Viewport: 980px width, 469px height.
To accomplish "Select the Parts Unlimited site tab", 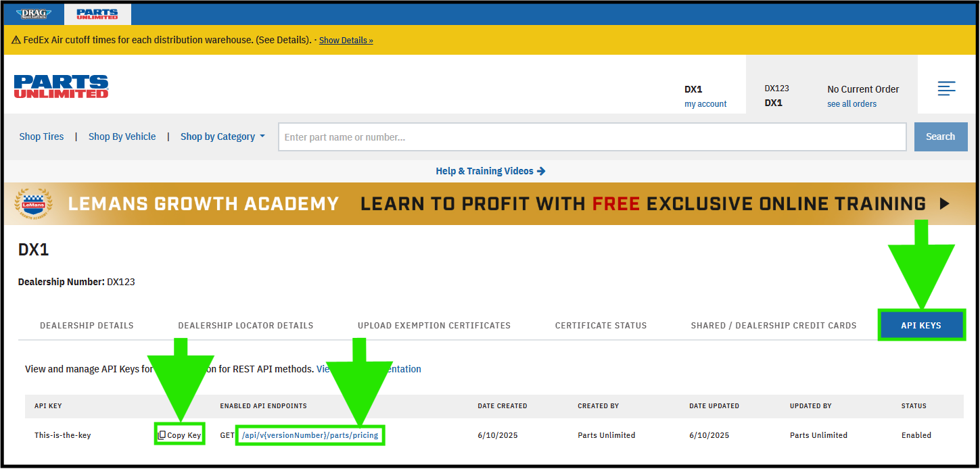I will tap(97, 14).
